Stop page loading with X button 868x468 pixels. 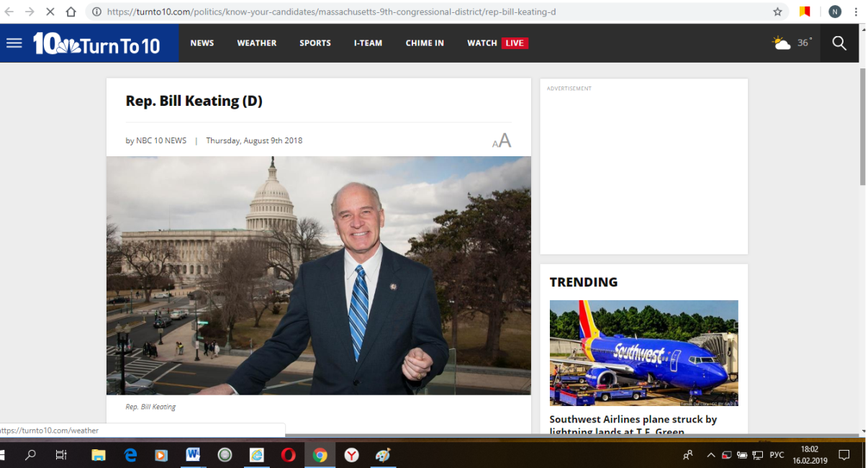coord(50,12)
